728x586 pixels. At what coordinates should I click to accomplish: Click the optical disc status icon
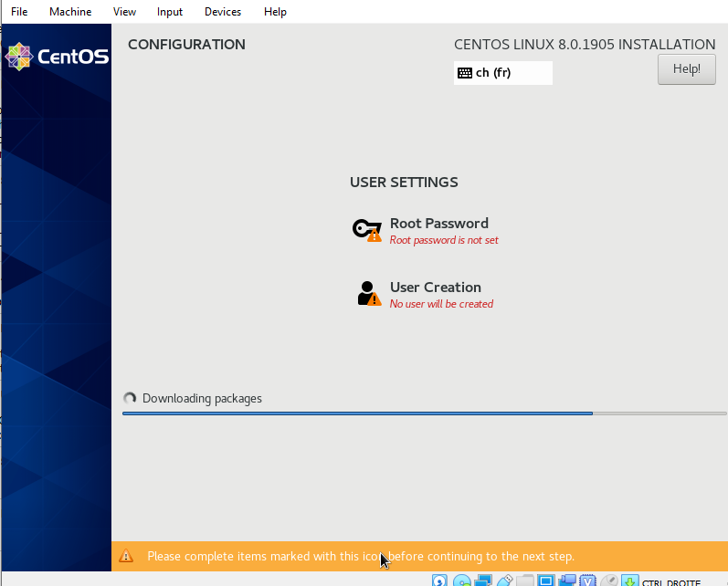click(462, 581)
